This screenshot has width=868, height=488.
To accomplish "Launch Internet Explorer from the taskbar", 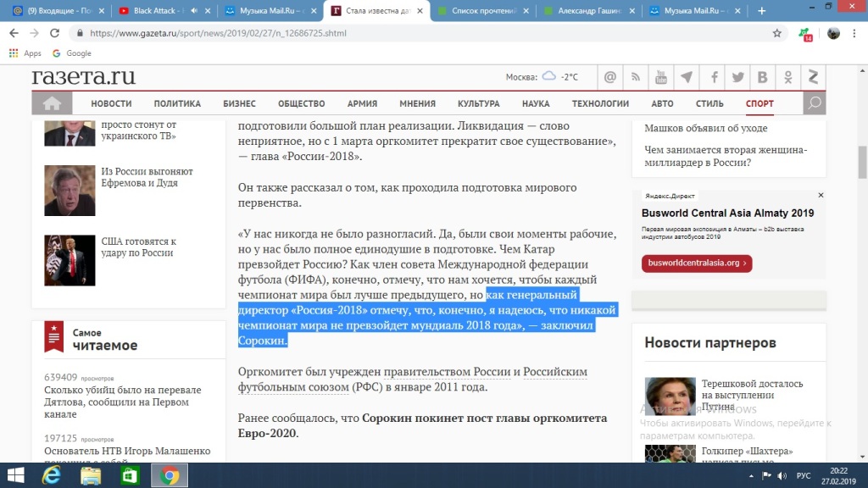I will pos(52,475).
